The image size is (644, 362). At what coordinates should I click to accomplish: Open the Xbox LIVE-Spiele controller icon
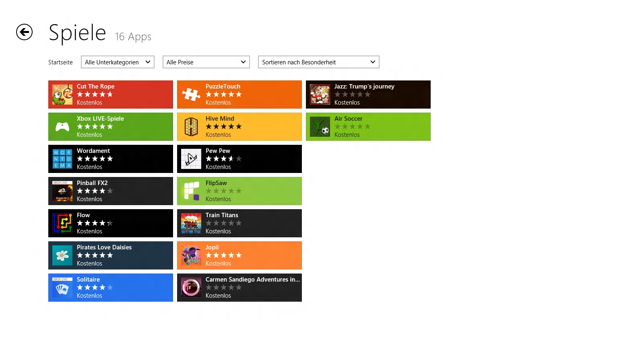62,127
